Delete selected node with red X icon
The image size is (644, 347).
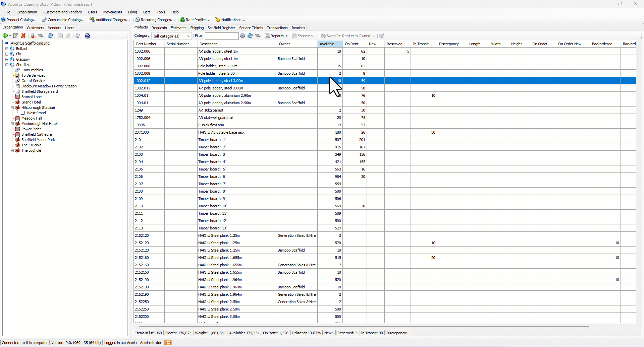click(23, 36)
